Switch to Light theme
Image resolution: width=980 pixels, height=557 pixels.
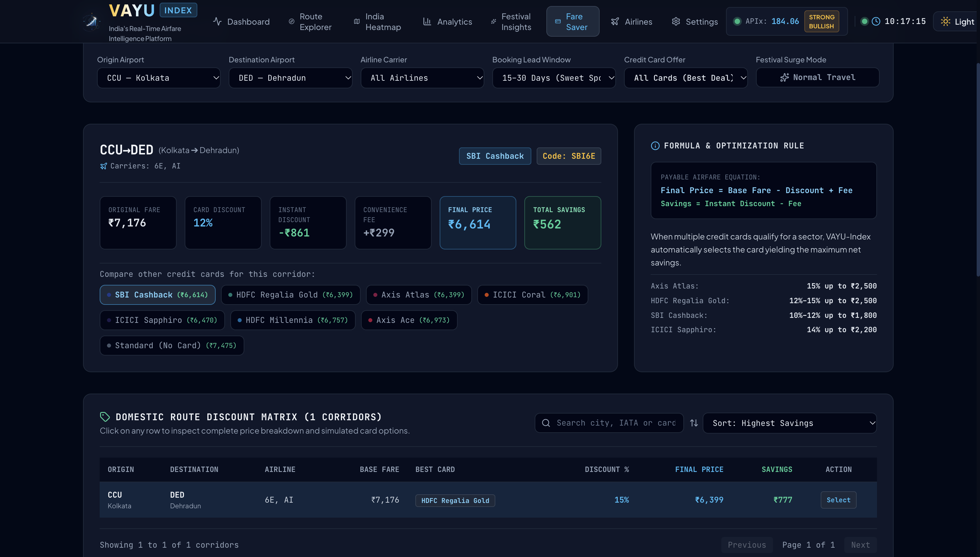[957, 21]
